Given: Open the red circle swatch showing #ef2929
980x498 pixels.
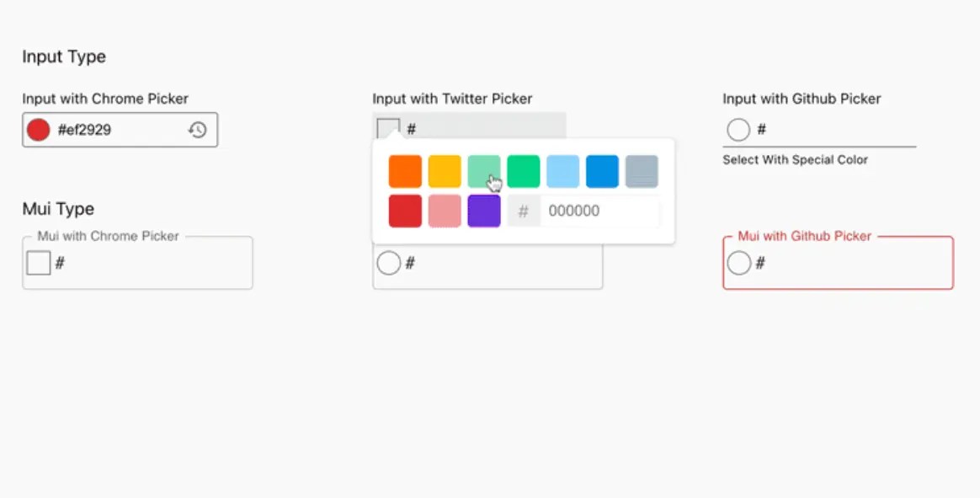Looking at the screenshot, I should (39, 129).
